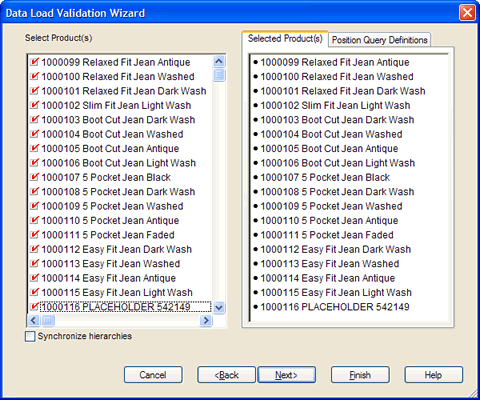Viewport: 480px width, 400px height.
Task: Select 1000112 Easy Fit Jean Dark Wash in Selected Products
Action: click(x=332, y=249)
